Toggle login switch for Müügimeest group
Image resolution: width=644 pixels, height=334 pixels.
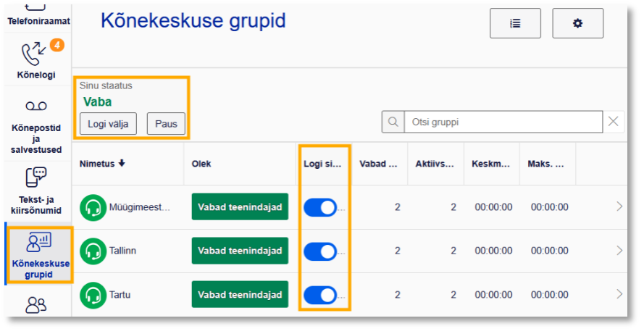tap(320, 207)
